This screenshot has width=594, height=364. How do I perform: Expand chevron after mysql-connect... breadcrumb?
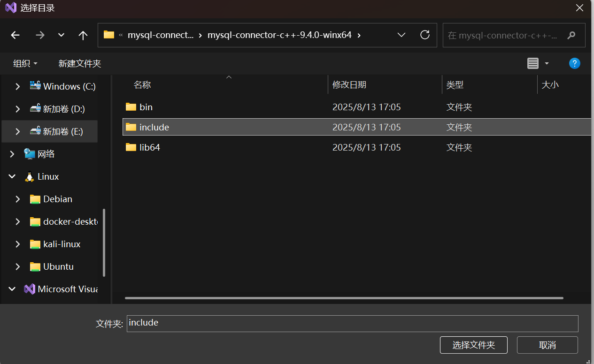pos(201,35)
